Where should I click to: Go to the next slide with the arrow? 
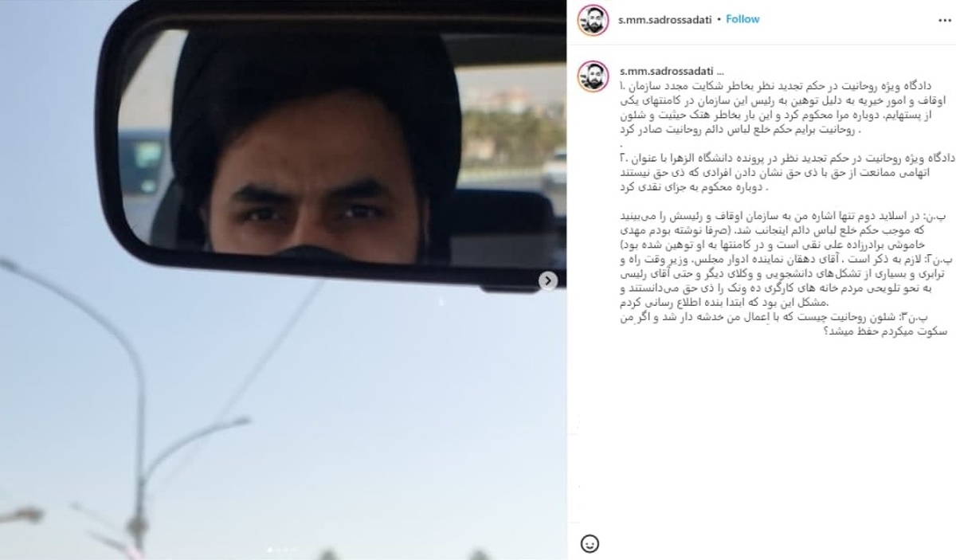point(548,280)
